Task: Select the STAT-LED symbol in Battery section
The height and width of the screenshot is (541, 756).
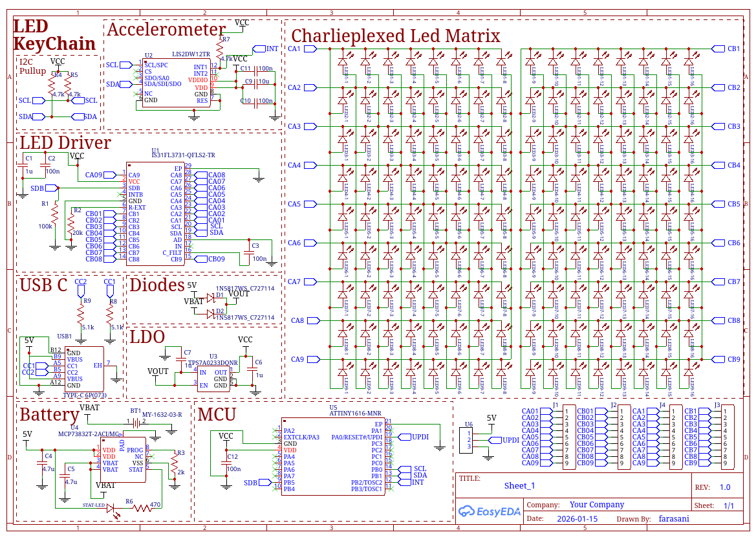Action: click(x=109, y=509)
